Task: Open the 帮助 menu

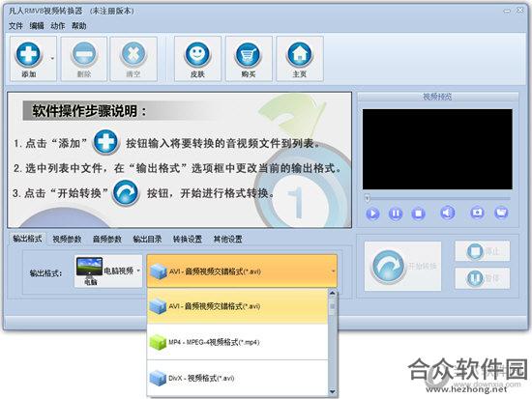Action: pyautogui.click(x=78, y=26)
